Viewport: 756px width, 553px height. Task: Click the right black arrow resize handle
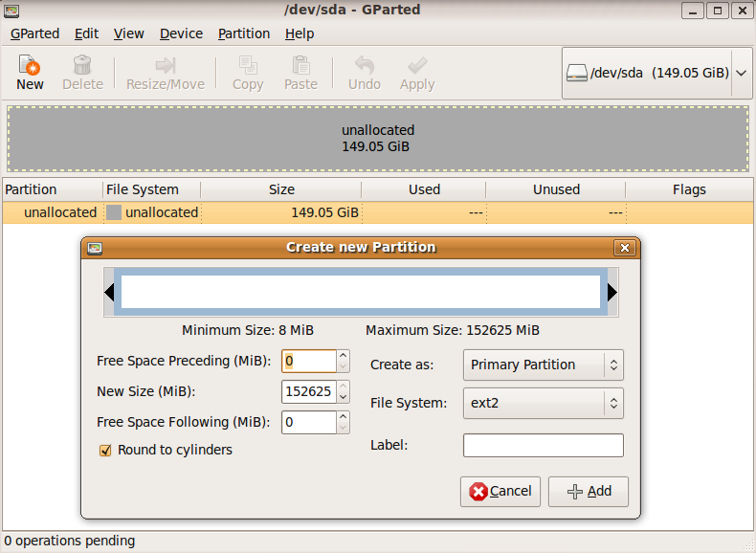(x=612, y=292)
